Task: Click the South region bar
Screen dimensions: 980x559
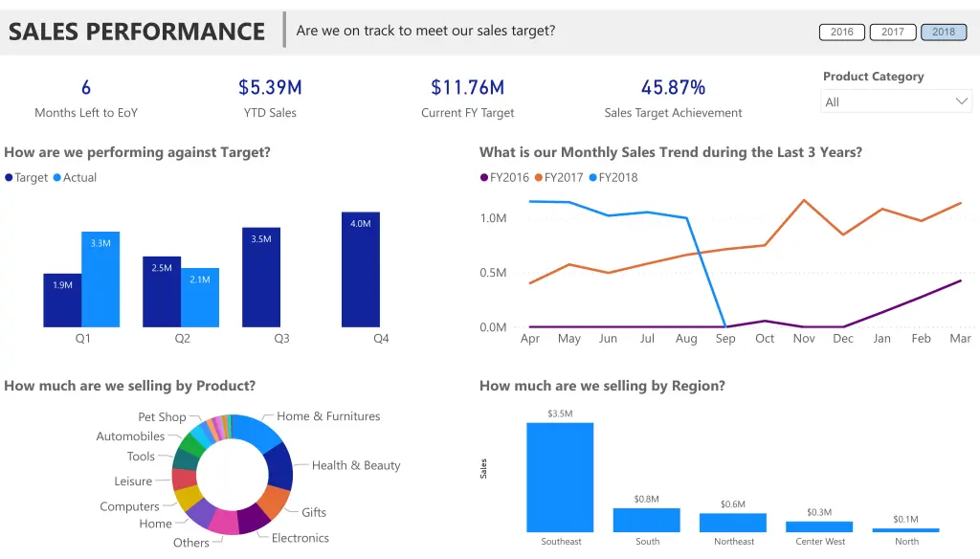Action: [x=646, y=520]
